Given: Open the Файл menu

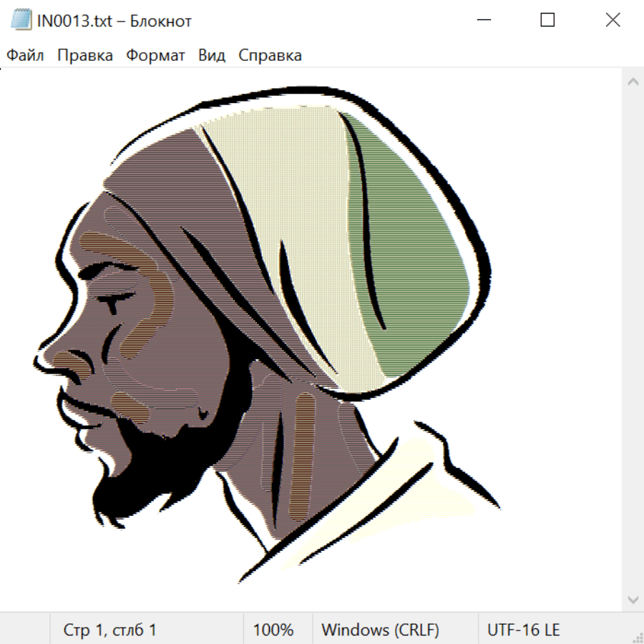Looking at the screenshot, I should pyautogui.click(x=25, y=56).
